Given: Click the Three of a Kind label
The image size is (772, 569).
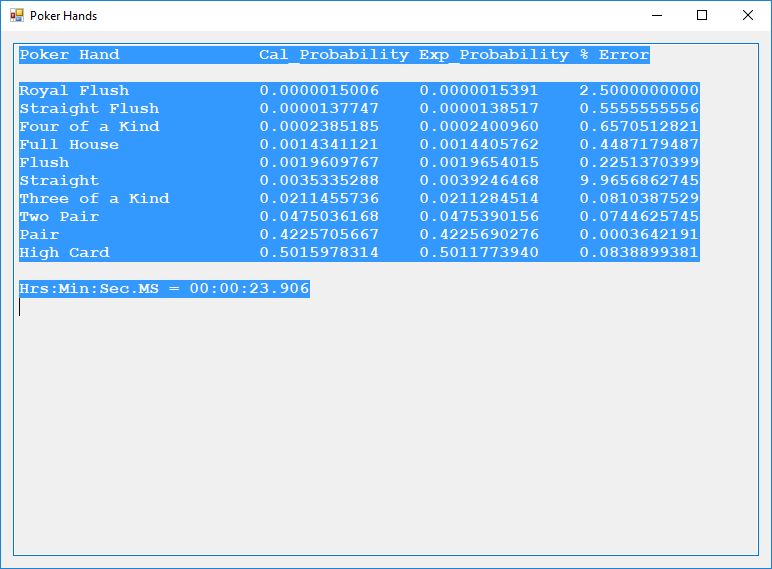Looking at the screenshot, I should pos(94,199).
